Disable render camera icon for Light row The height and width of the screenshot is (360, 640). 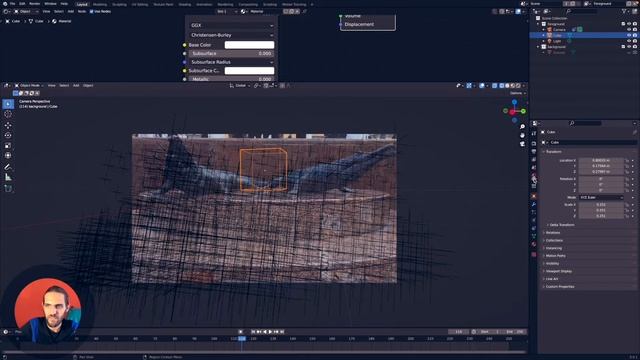(x=635, y=41)
